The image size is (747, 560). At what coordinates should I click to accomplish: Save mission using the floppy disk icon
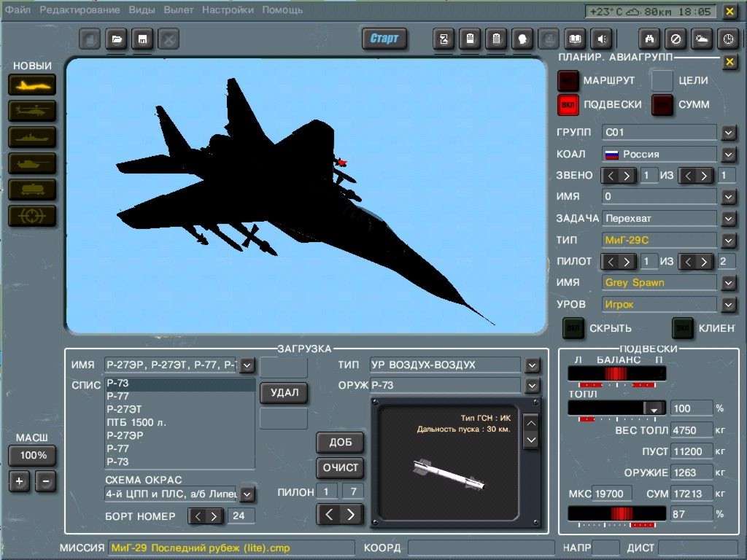[x=142, y=39]
